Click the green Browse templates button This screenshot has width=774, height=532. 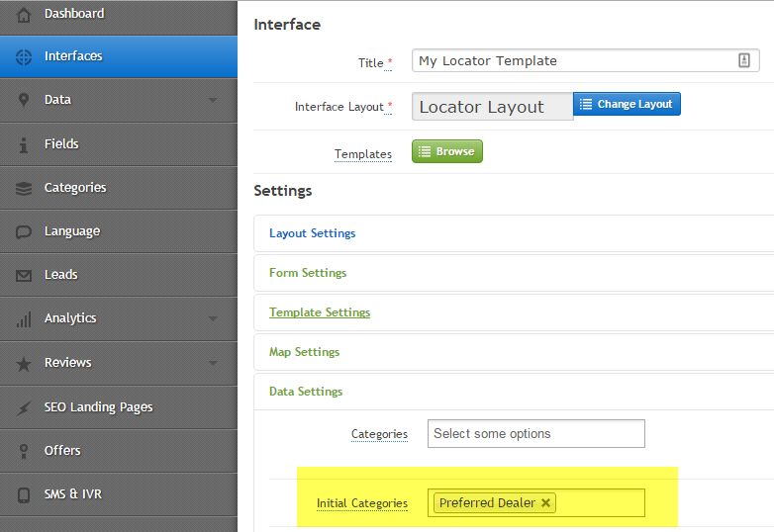click(x=447, y=151)
